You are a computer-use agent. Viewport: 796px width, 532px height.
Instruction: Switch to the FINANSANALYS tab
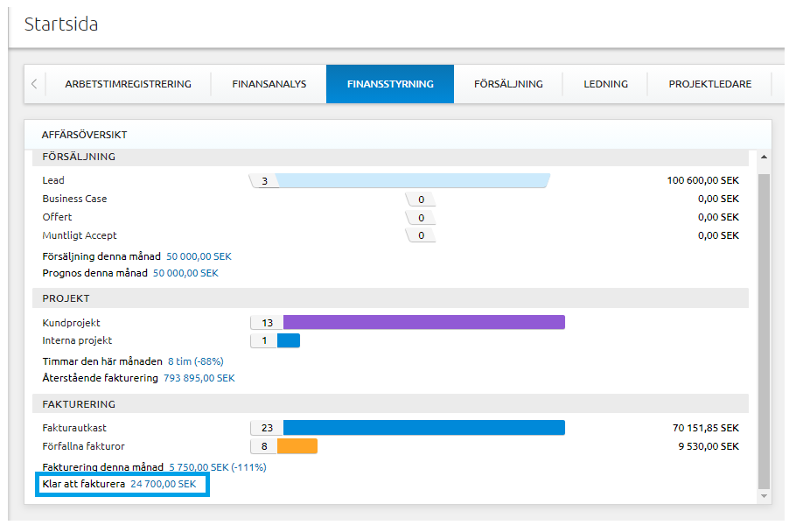(x=269, y=84)
